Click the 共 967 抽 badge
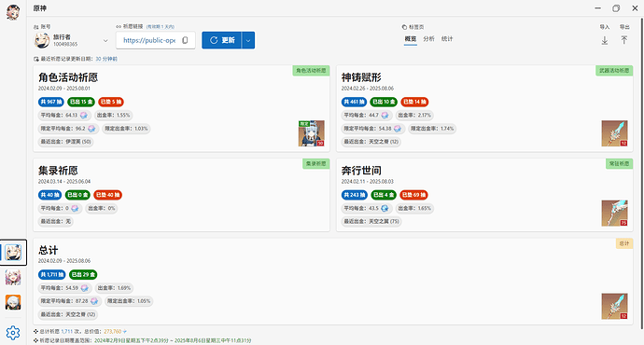 (51, 102)
